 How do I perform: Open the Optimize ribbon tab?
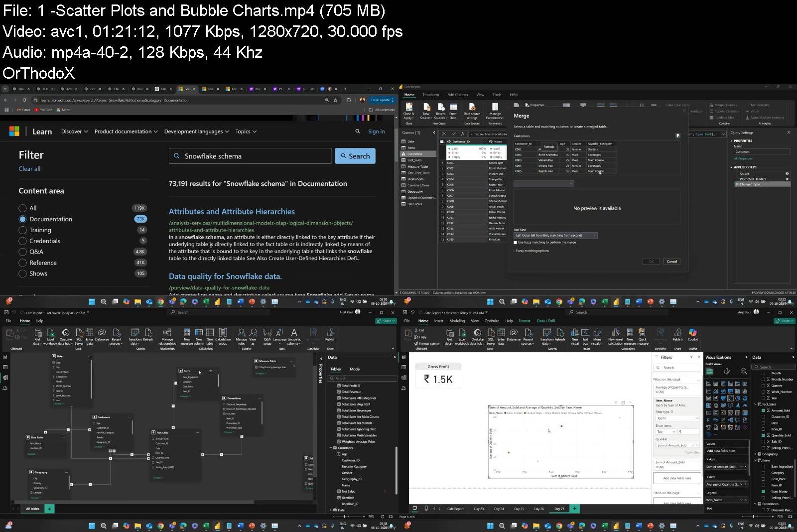coord(492,321)
